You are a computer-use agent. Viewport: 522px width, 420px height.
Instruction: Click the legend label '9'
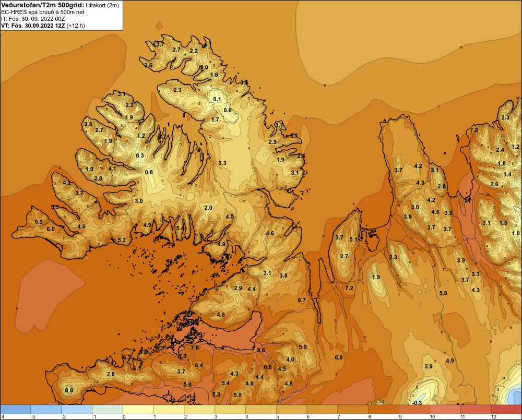(400, 417)
